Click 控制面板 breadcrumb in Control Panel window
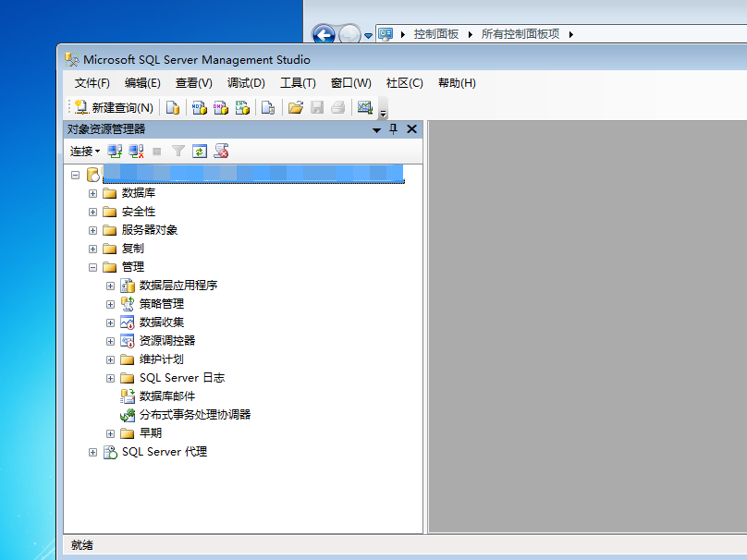This screenshot has height=560, width=747. 436,34
